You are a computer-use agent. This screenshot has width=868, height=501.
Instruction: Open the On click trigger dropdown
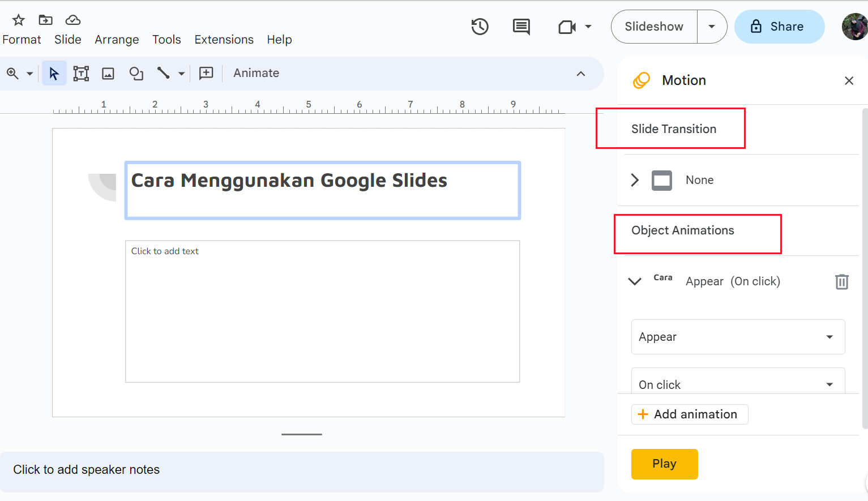(x=738, y=384)
